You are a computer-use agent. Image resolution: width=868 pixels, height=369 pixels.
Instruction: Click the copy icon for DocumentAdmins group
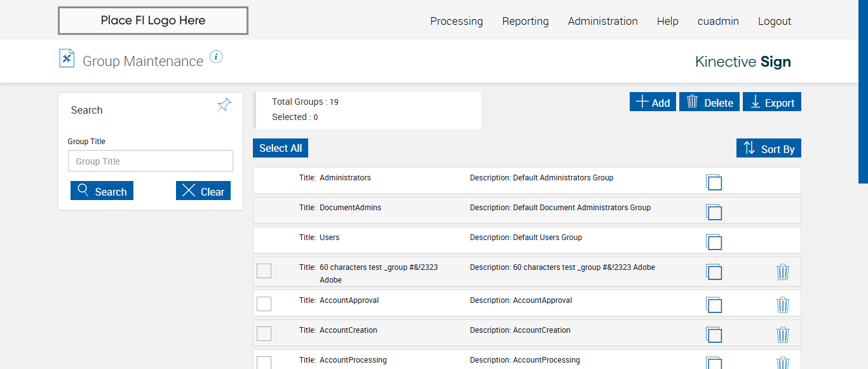714,212
